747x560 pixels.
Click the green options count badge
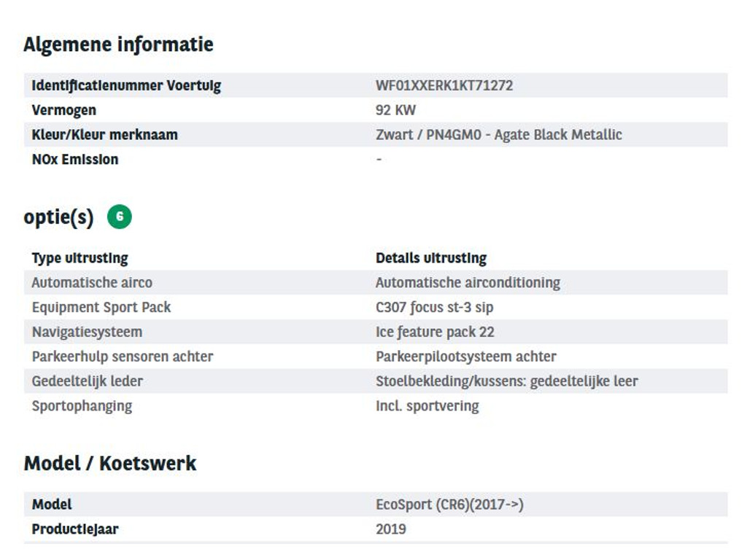(x=120, y=217)
